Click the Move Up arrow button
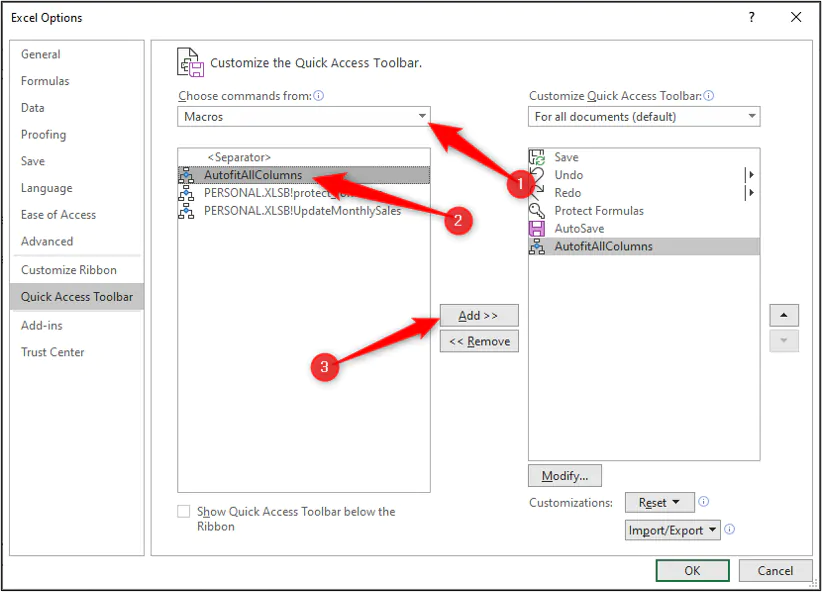 point(784,315)
